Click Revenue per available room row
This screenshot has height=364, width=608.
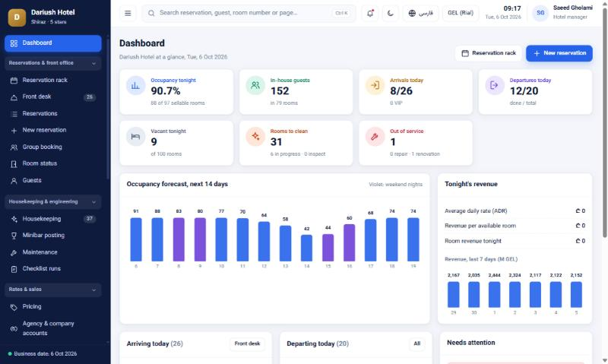click(515, 226)
